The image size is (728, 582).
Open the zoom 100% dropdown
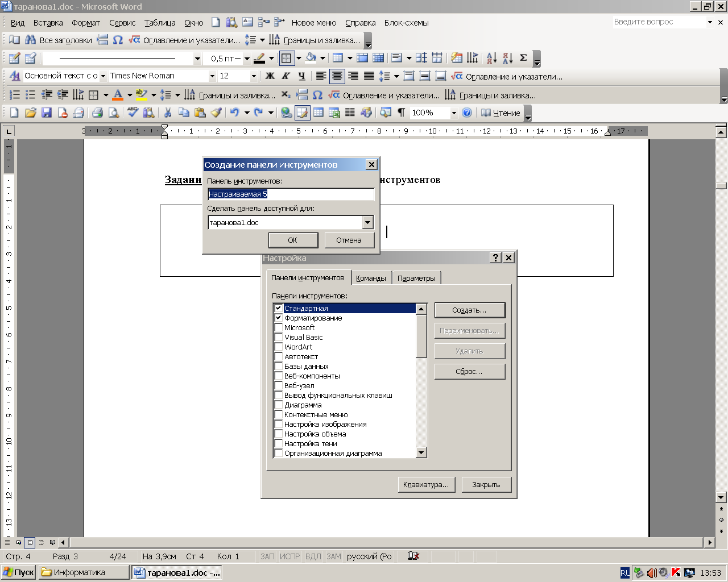click(454, 113)
